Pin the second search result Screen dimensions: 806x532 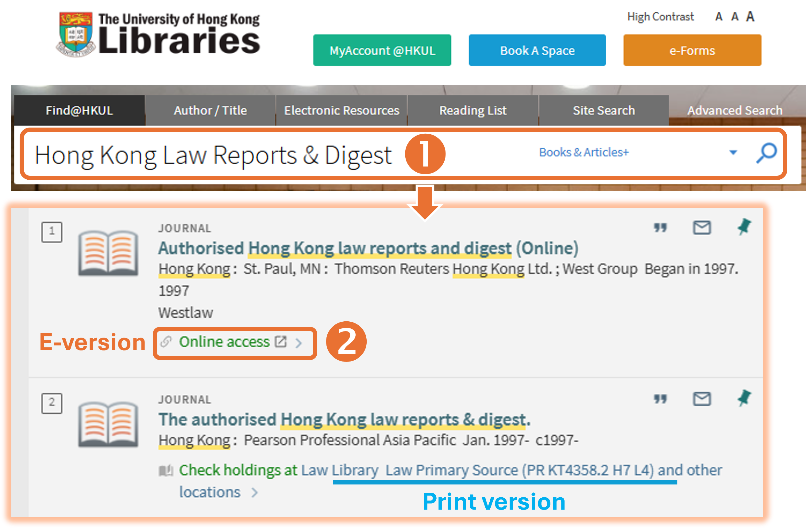pyautogui.click(x=744, y=398)
